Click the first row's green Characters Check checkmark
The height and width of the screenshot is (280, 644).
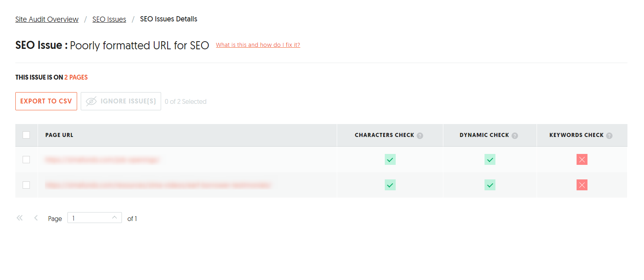click(390, 160)
